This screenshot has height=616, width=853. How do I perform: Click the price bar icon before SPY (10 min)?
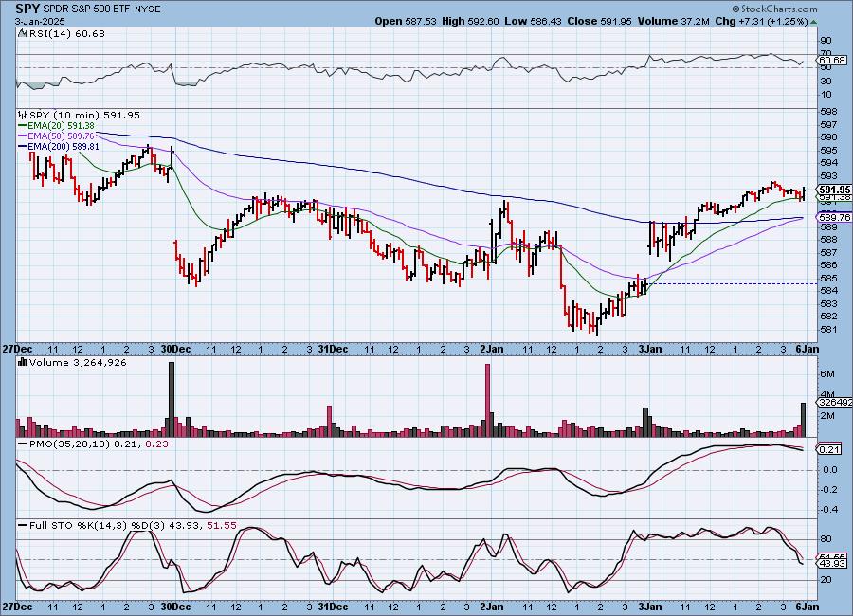coord(23,115)
